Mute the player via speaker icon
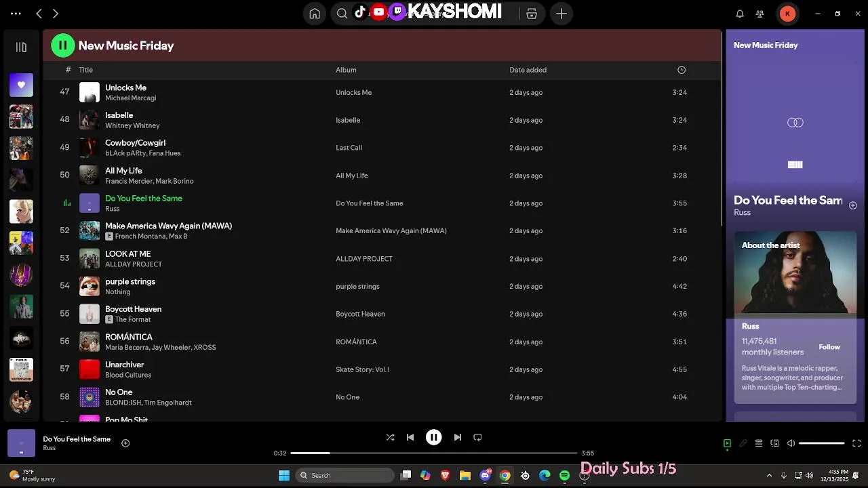 point(791,443)
